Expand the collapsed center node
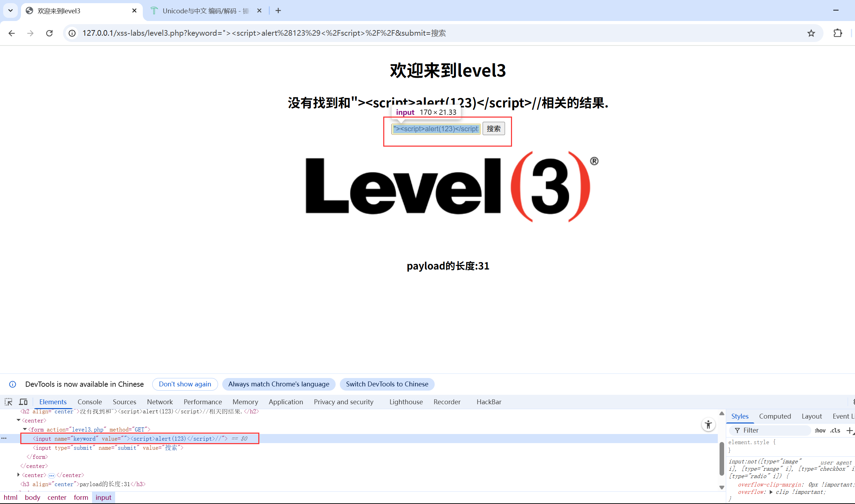Image resolution: width=855 pixels, height=504 pixels. [19, 475]
